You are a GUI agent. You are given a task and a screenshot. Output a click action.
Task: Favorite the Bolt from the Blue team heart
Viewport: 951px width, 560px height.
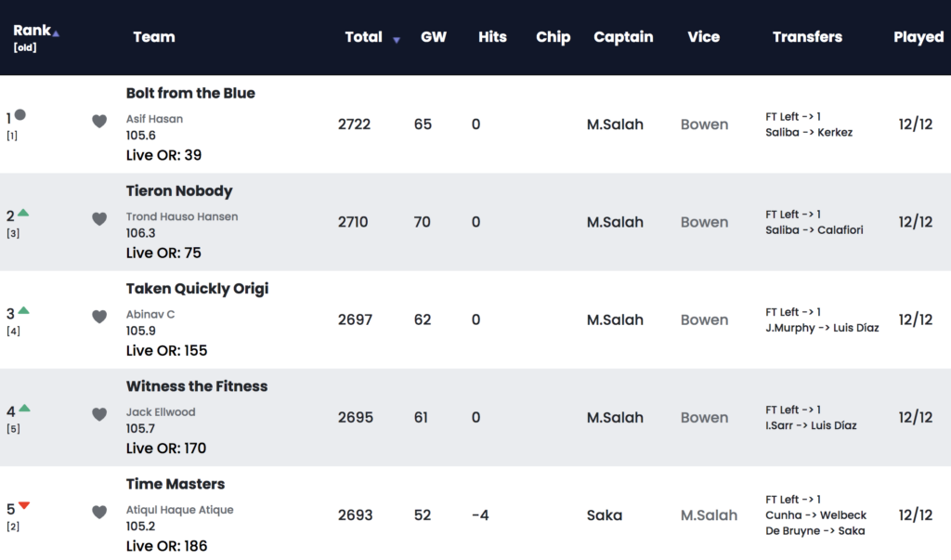99,121
